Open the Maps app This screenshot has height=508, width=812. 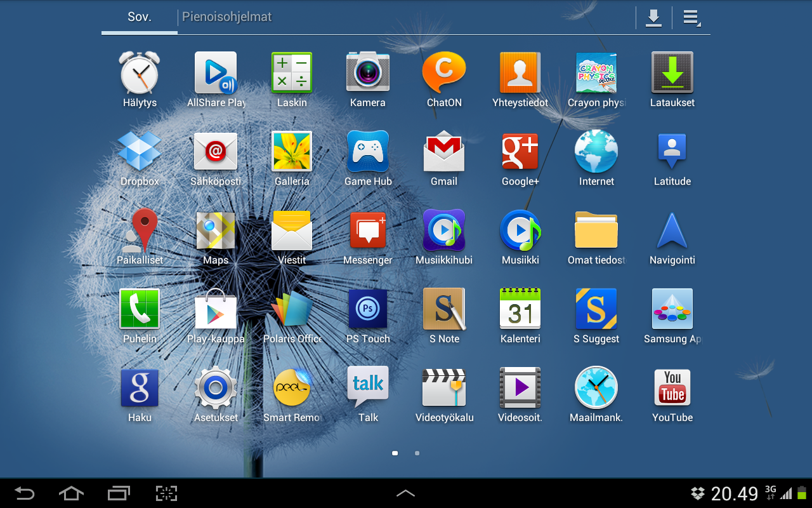[216, 237]
